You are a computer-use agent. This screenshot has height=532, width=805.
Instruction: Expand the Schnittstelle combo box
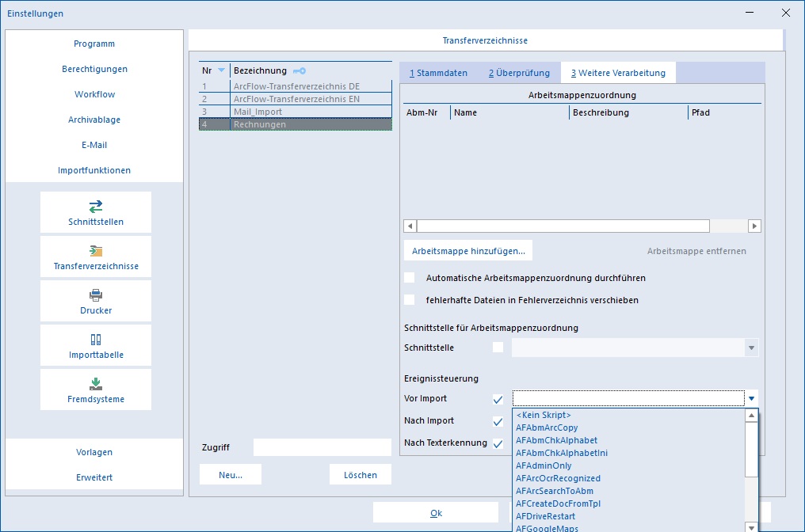pos(751,348)
